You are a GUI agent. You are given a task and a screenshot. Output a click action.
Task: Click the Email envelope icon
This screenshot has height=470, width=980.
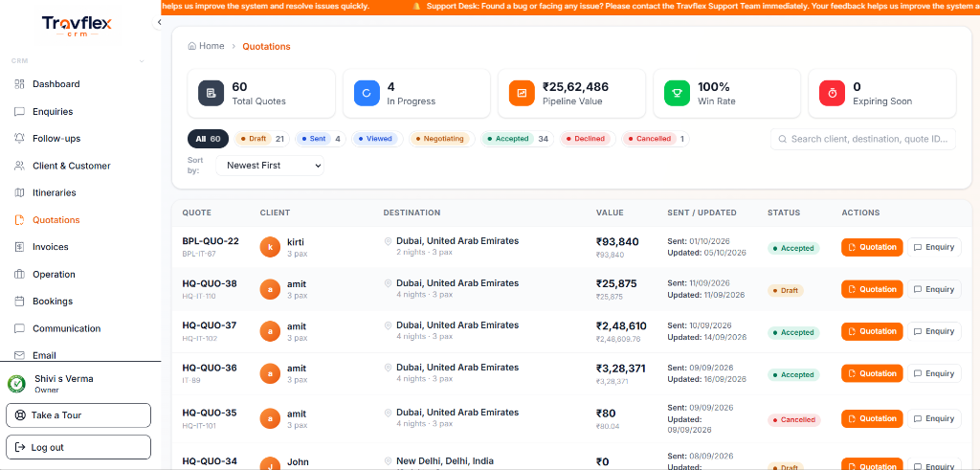pyautogui.click(x=19, y=355)
